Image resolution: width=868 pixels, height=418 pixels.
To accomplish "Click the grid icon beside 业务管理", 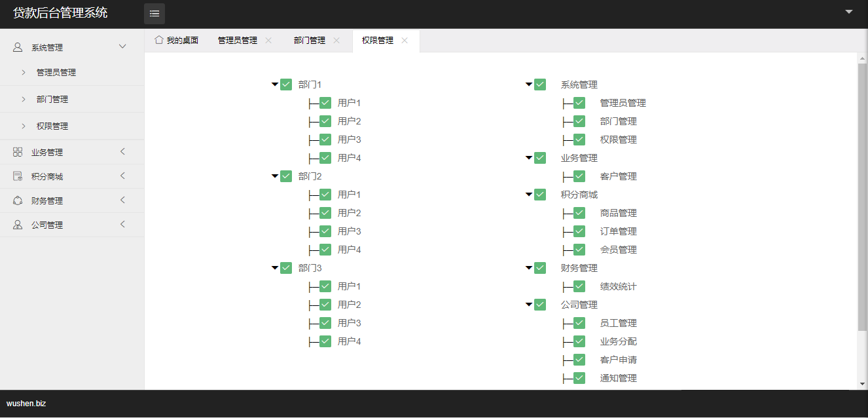I will tap(18, 152).
